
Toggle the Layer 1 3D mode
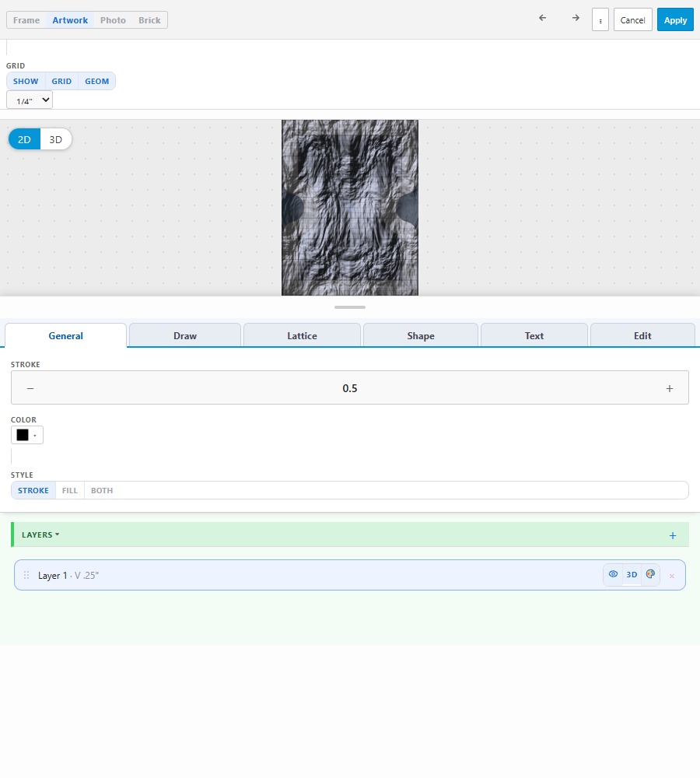pos(632,575)
